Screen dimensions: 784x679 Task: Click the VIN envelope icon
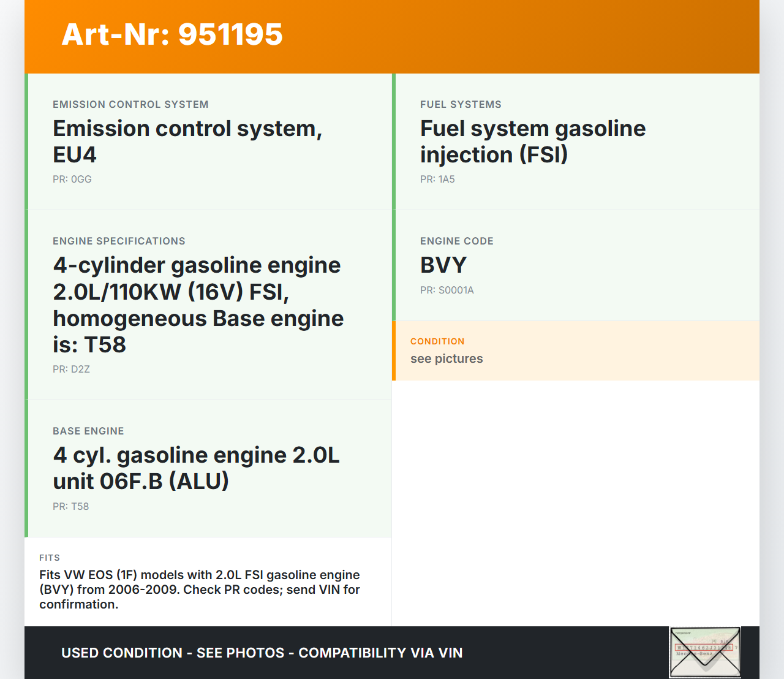pyautogui.click(x=705, y=652)
